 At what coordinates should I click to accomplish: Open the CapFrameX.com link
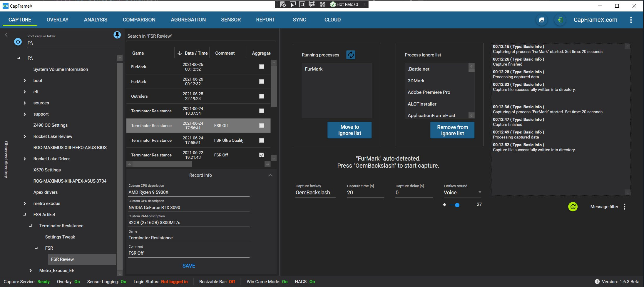[596, 20]
